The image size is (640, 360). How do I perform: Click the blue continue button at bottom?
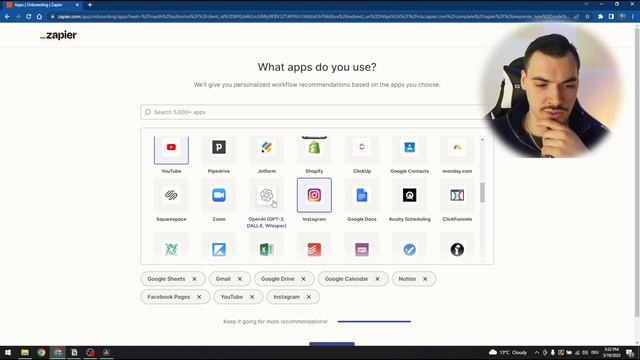(x=332, y=344)
